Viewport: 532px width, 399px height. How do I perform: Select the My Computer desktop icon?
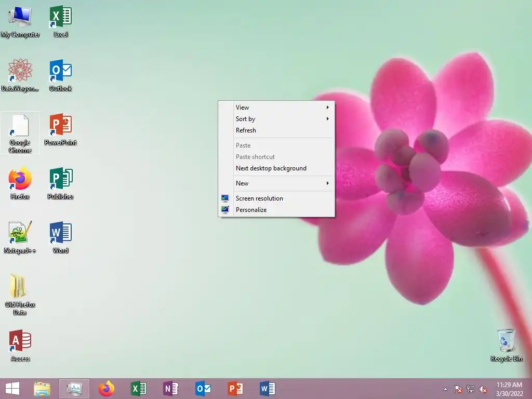tap(20, 21)
